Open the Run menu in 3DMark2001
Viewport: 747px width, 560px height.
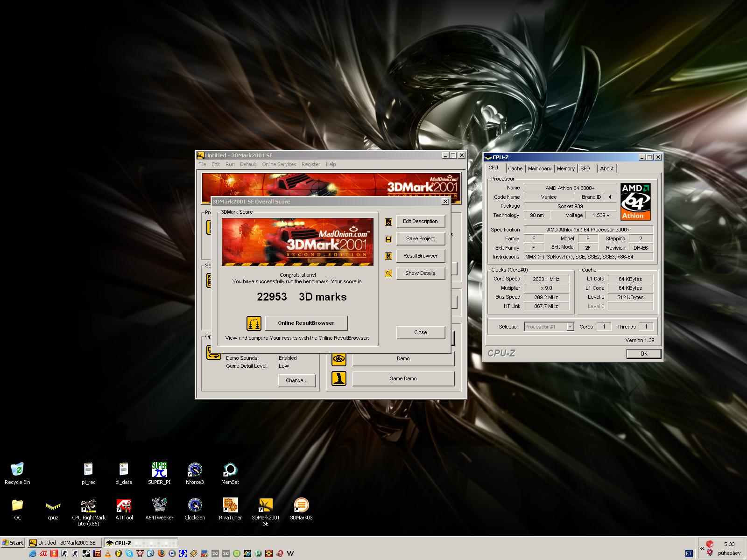click(x=230, y=164)
